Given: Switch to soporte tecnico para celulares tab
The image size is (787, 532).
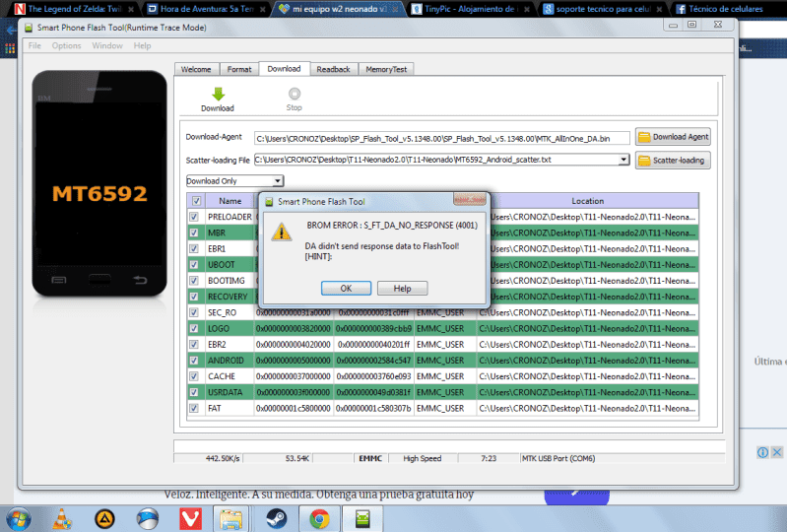Looking at the screenshot, I should (604, 9).
